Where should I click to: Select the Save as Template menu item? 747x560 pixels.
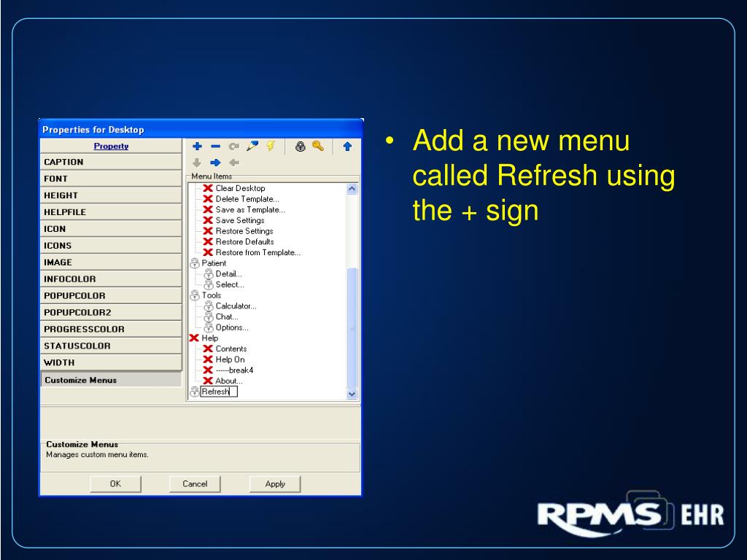point(250,209)
